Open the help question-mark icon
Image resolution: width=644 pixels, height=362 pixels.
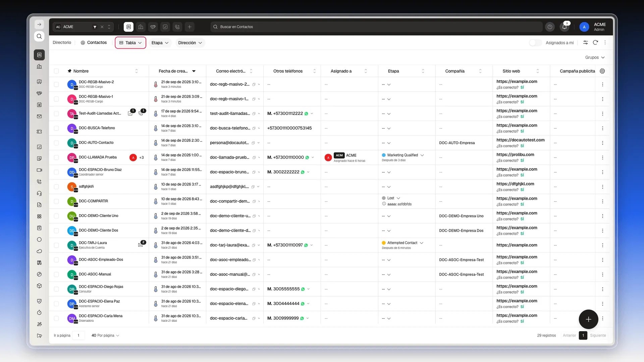[550, 27]
